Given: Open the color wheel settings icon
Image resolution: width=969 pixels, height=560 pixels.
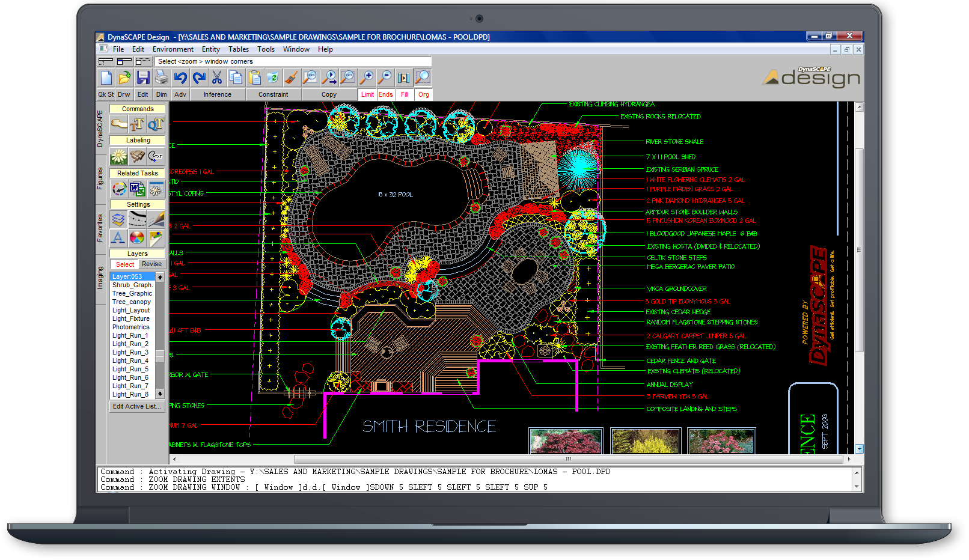Looking at the screenshot, I should coord(138,238).
